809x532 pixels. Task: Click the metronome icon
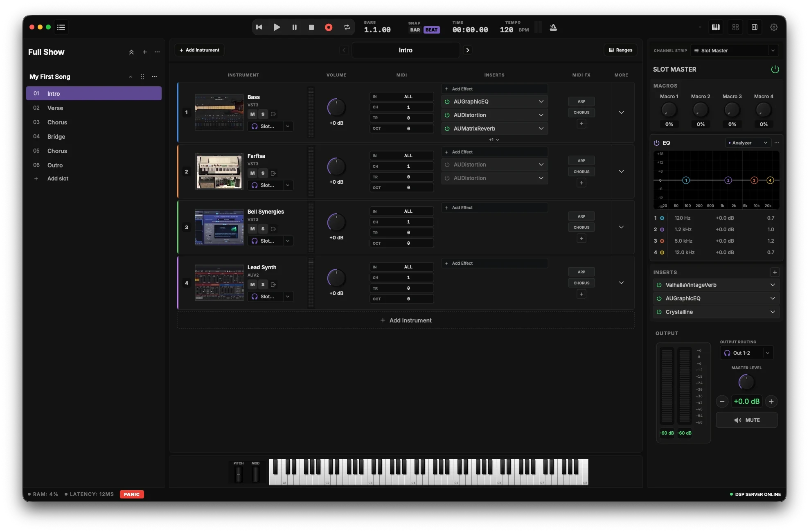click(x=553, y=27)
